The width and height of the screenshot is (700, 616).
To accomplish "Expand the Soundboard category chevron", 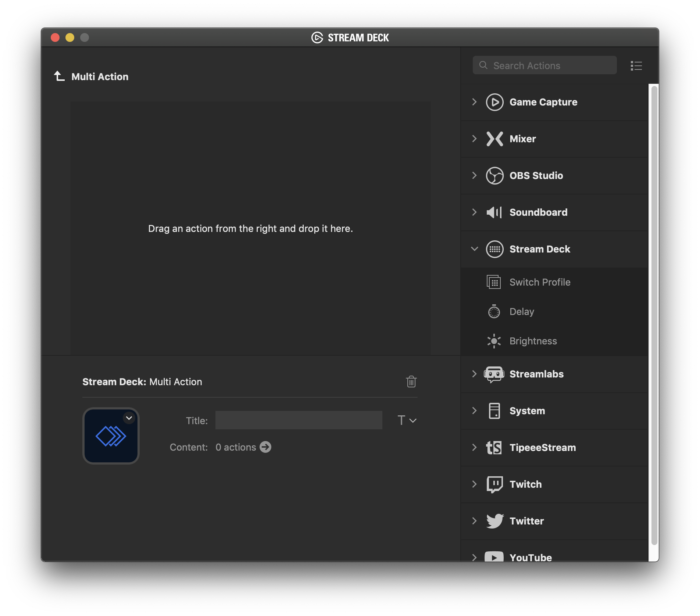I will (x=474, y=212).
